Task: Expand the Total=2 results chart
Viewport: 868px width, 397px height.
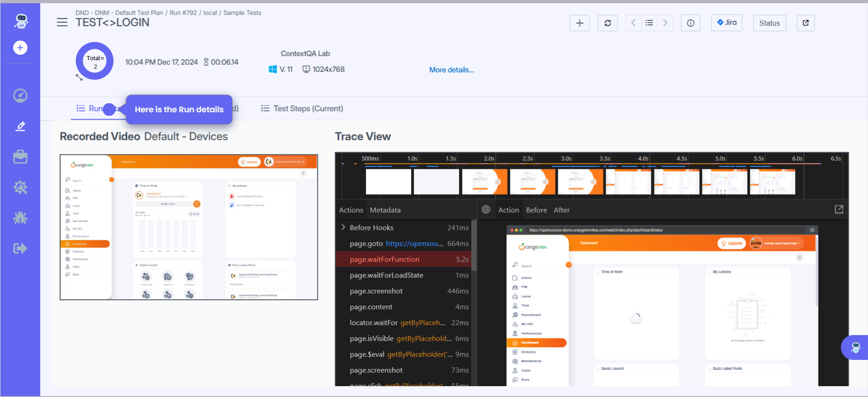Action: tap(79, 77)
